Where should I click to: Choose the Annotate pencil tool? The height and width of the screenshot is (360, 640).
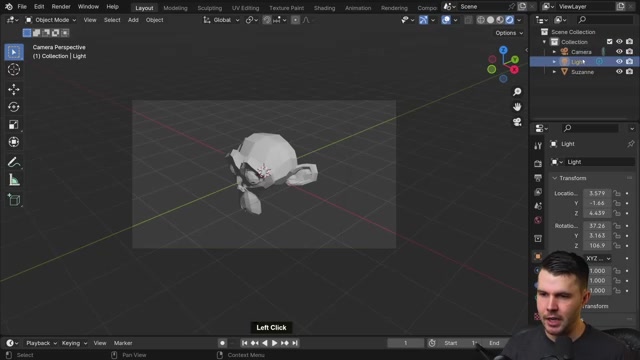coord(14,162)
